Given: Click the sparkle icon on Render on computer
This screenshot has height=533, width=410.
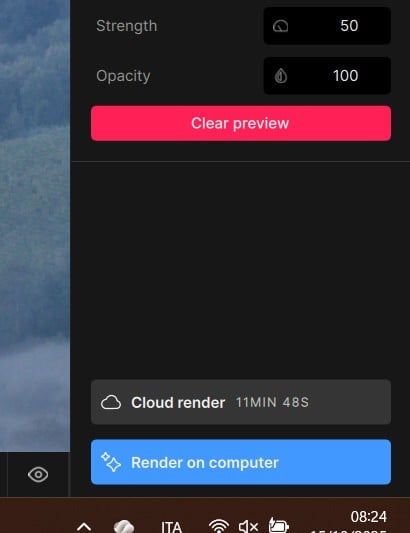Looking at the screenshot, I should coord(111,462).
